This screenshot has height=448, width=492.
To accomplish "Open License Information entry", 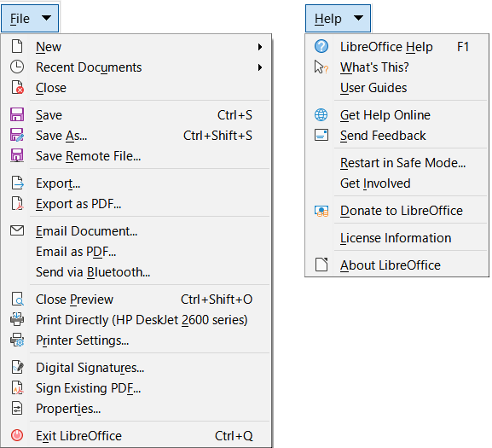I will tap(396, 238).
